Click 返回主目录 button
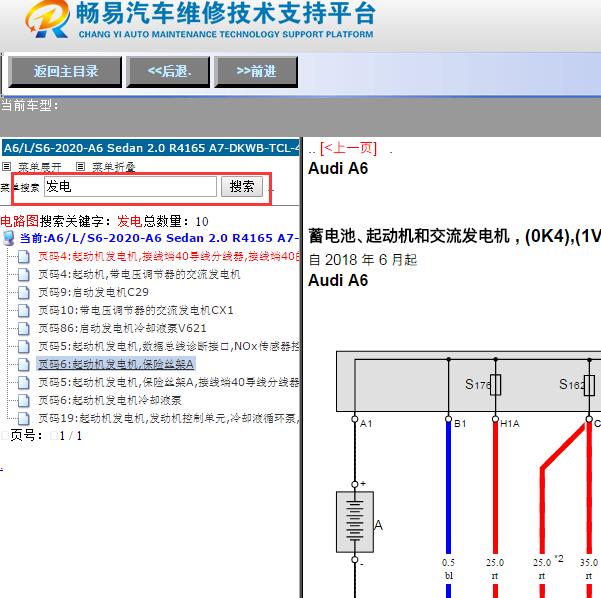This screenshot has height=598, width=601. tap(65, 72)
